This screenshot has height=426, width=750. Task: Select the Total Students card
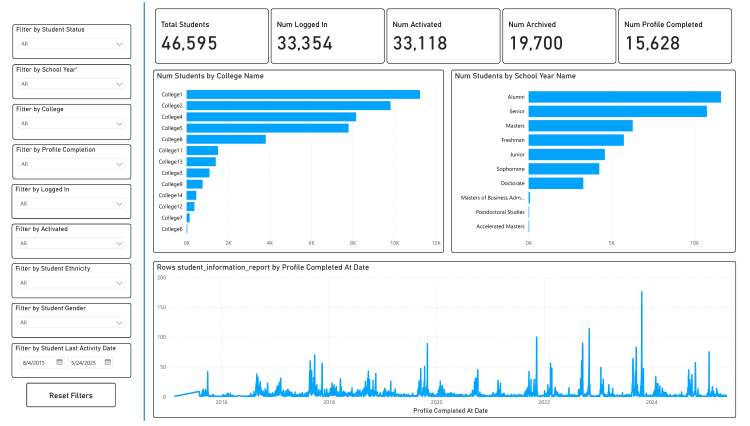point(210,37)
